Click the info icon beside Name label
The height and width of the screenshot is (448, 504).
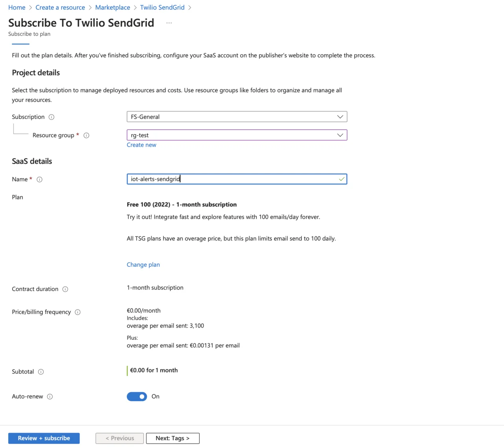(x=39, y=179)
